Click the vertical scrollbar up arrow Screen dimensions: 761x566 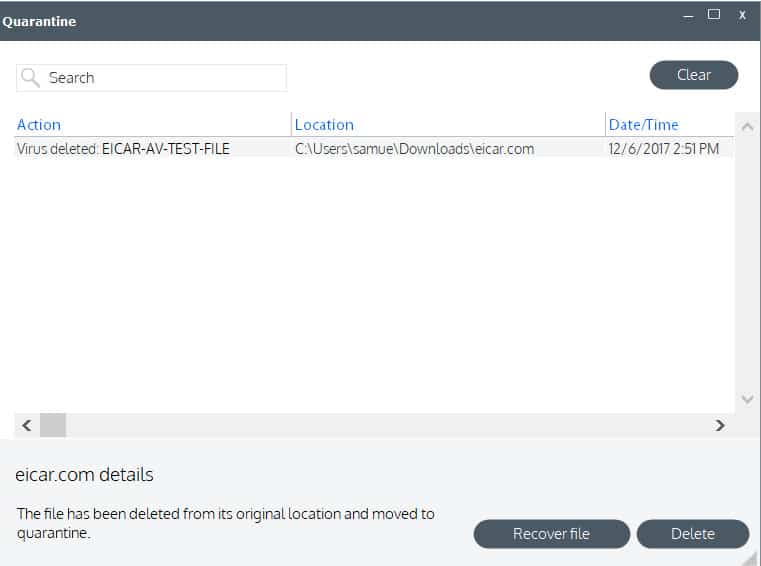(747, 127)
